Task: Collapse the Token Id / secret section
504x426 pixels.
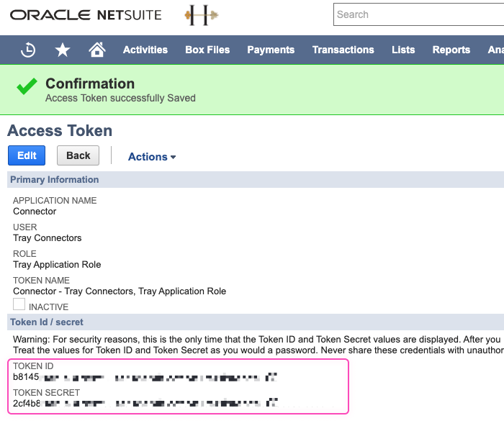Action: [47, 322]
